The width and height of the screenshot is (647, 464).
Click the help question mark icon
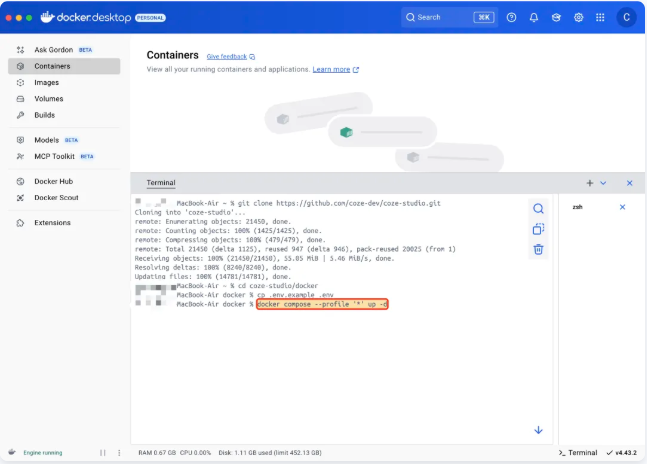point(512,17)
